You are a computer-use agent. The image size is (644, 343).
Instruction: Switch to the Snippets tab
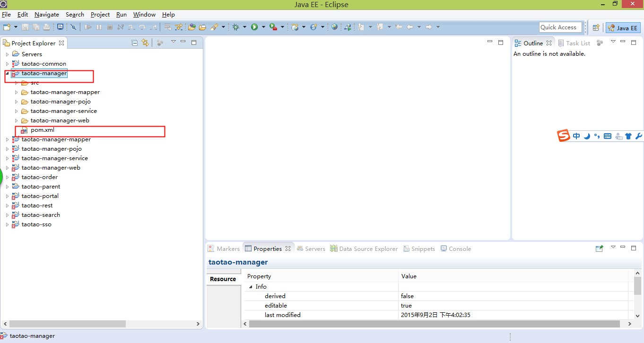click(x=419, y=249)
